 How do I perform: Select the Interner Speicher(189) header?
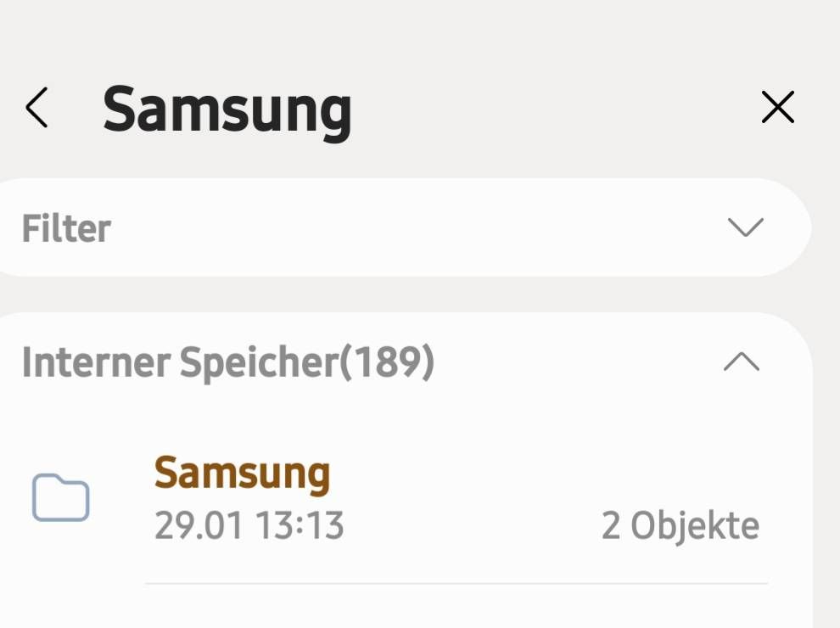(x=227, y=362)
